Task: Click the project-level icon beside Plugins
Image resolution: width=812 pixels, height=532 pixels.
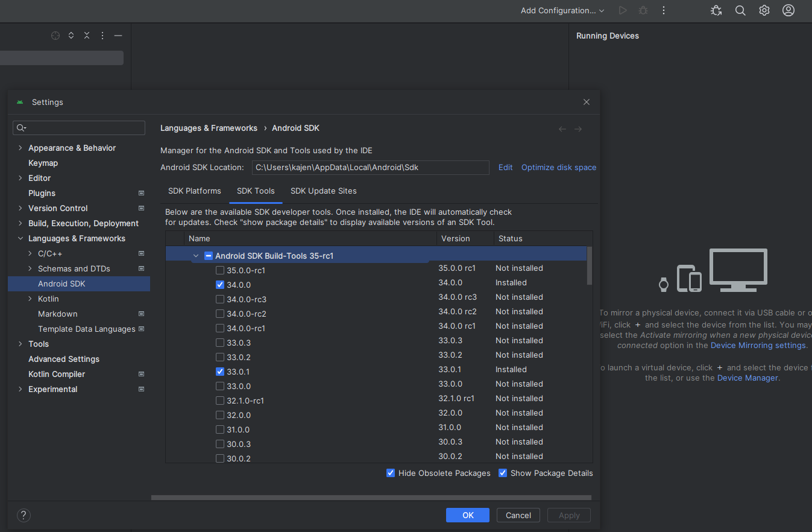Action: (x=141, y=193)
